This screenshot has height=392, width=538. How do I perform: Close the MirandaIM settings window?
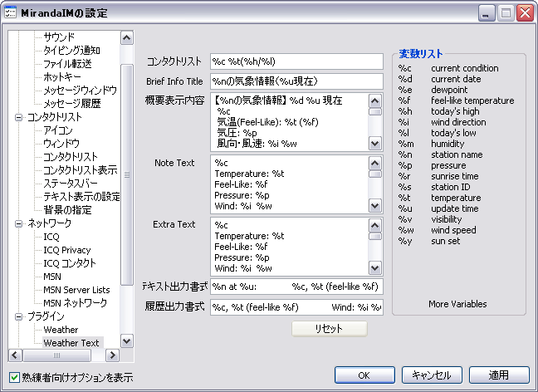pos(526,13)
